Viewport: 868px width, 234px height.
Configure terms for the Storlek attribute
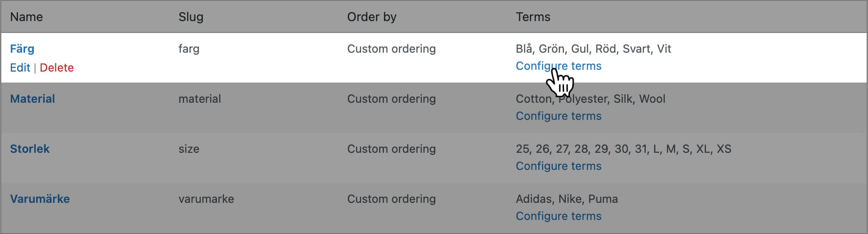[x=558, y=166]
